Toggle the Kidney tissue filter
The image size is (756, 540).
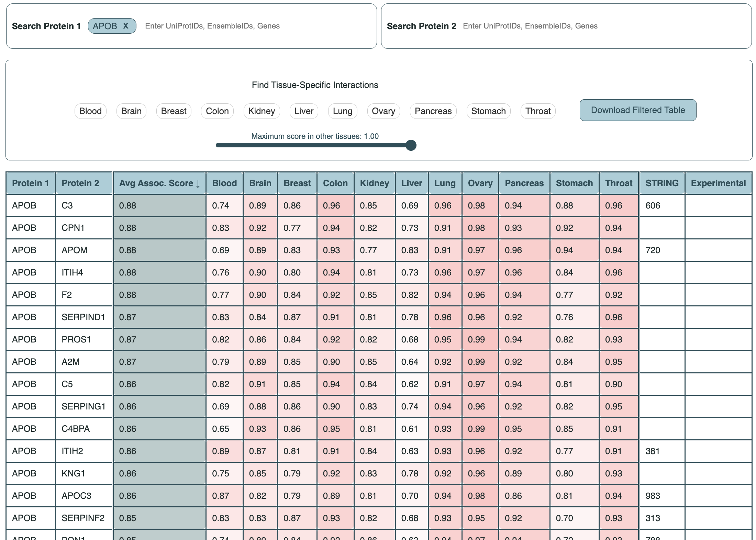pos(262,111)
